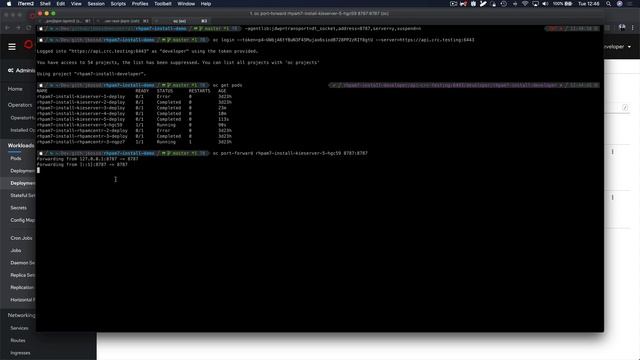This screenshot has height=360, width=640.
Task: Click the Siri icon in menu bar
Action: click(x=620, y=4)
